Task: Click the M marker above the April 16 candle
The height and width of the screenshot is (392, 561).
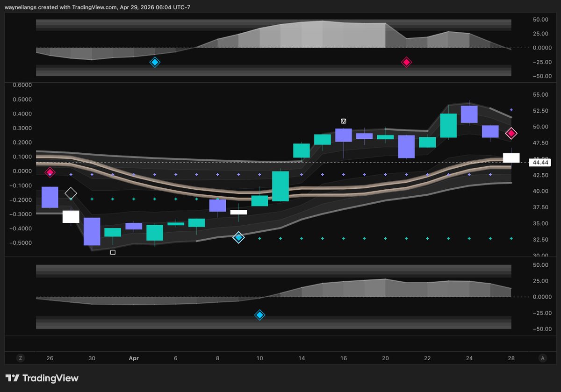Action: (x=344, y=121)
